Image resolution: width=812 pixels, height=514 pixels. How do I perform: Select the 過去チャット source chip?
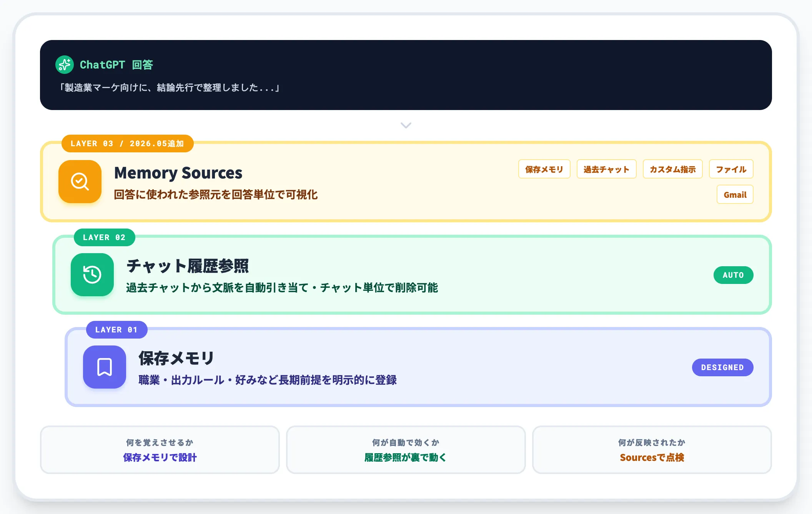[x=606, y=169]
